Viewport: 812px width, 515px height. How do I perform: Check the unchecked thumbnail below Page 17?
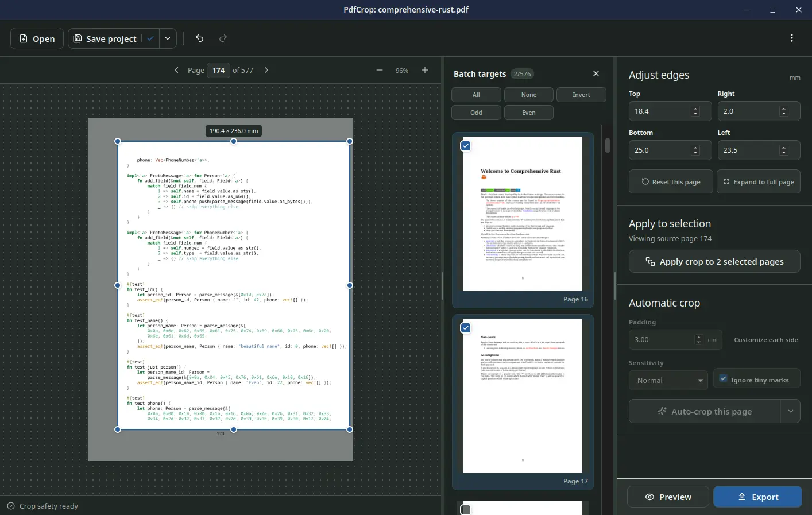coord(466,509)
